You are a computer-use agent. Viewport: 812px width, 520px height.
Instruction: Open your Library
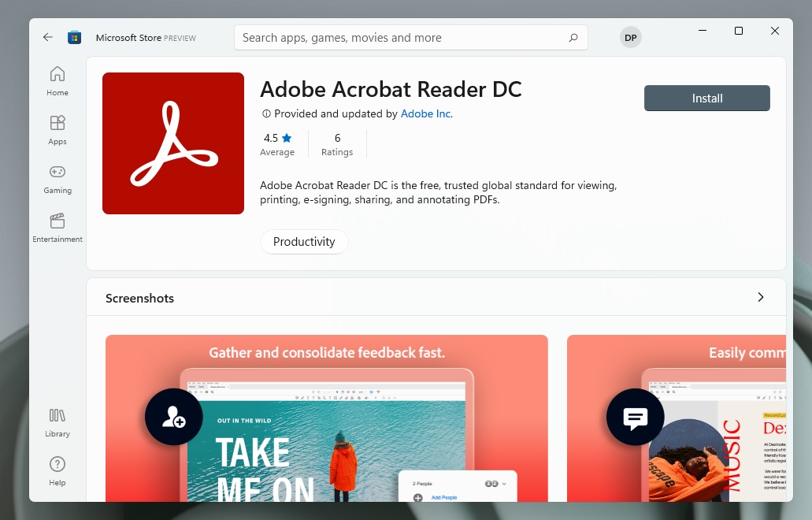click(57, 422)
